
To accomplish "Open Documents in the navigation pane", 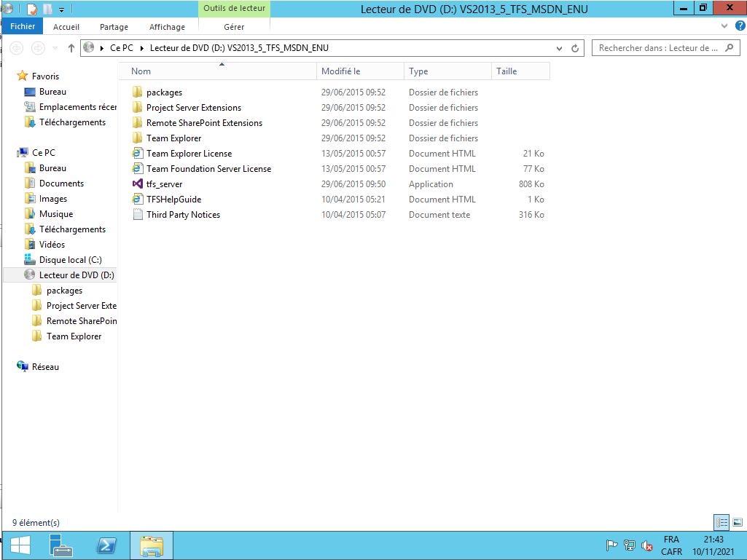I will click(61, 184).
